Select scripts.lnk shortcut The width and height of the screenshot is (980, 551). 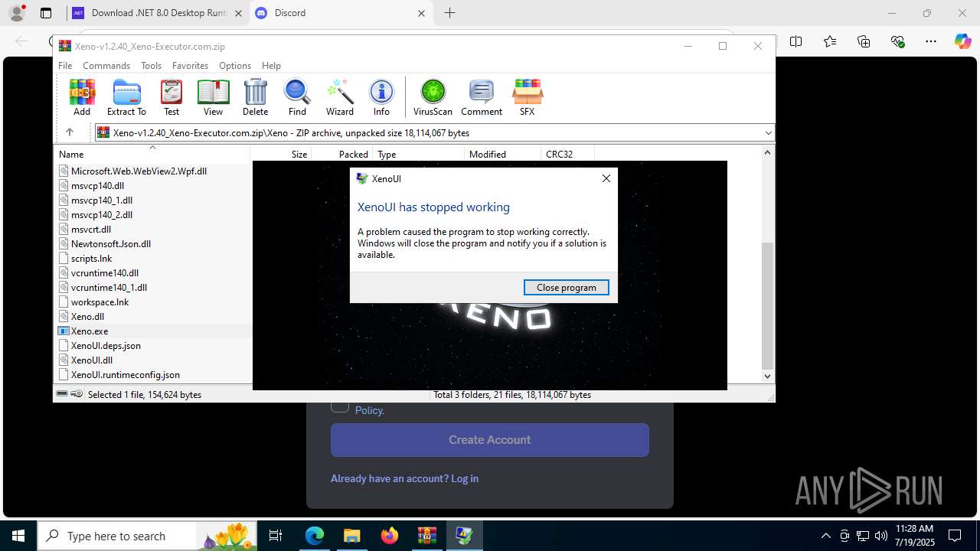click(x=92, y=259)
